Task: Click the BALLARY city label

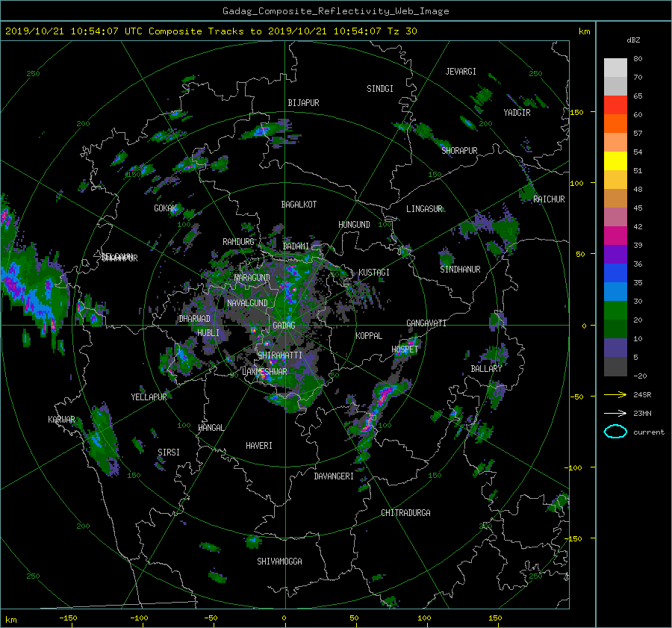Action: tap(486, 369)
